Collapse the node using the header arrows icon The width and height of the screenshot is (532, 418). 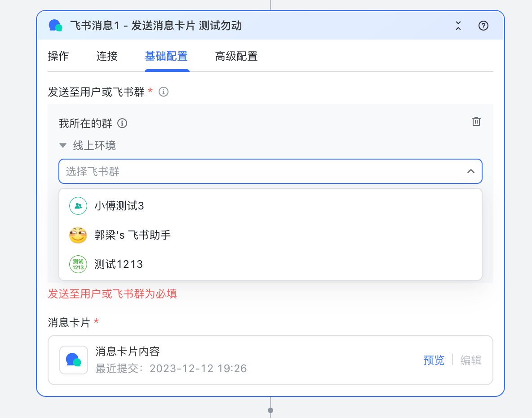[x=458, y=26]
